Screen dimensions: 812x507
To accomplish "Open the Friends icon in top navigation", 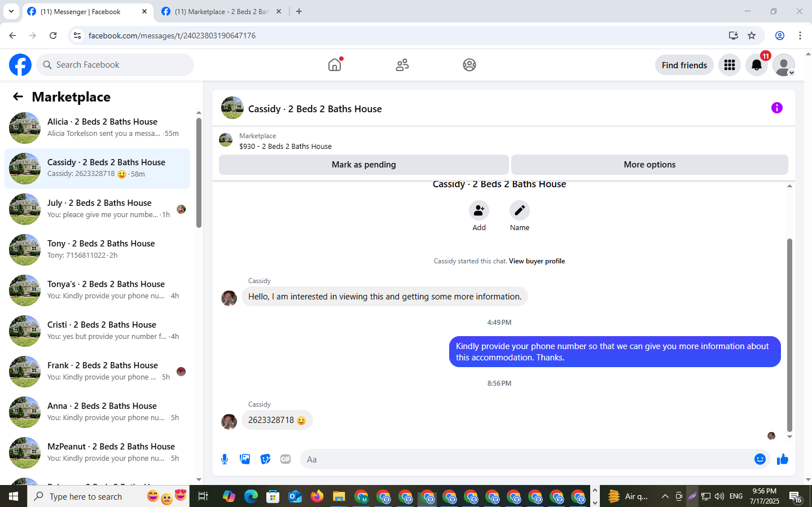I will tap(402, 65).
